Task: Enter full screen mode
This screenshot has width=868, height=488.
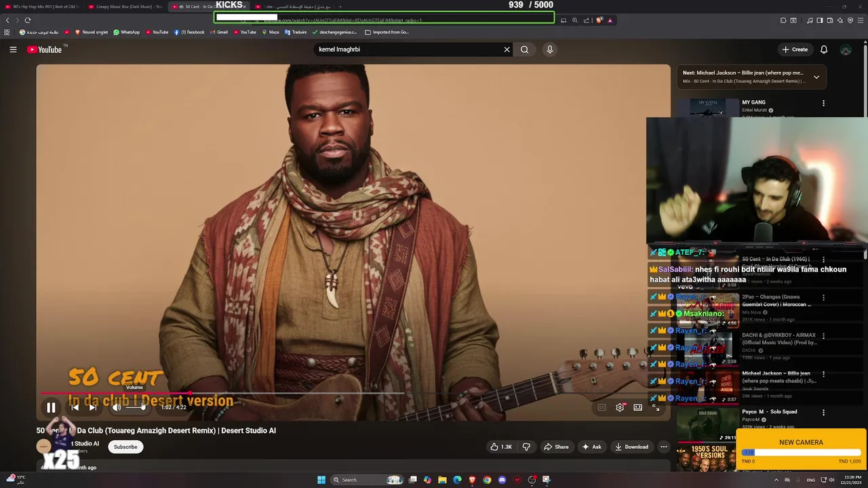Action: [656, 407]
